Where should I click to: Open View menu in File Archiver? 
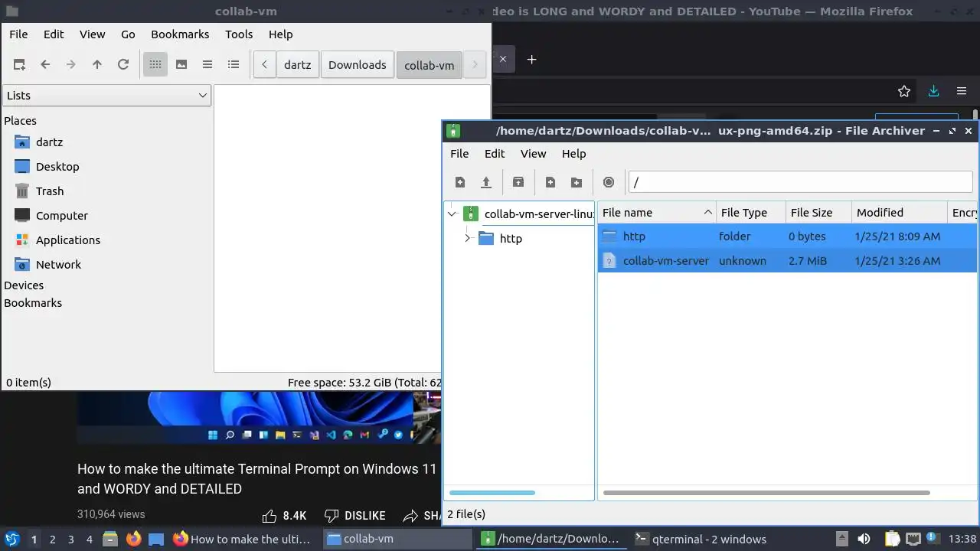pyautogui.click(x=533, y=153)
